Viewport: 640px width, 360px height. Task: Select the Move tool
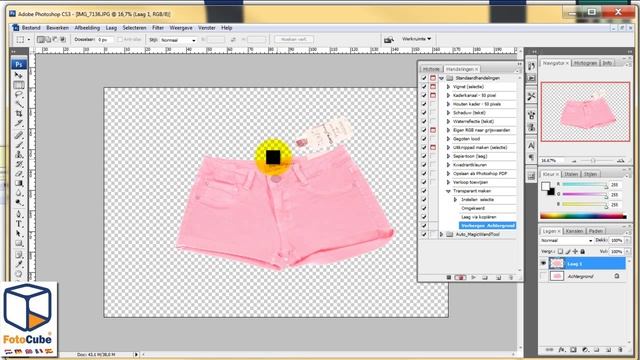pos(18,75)
